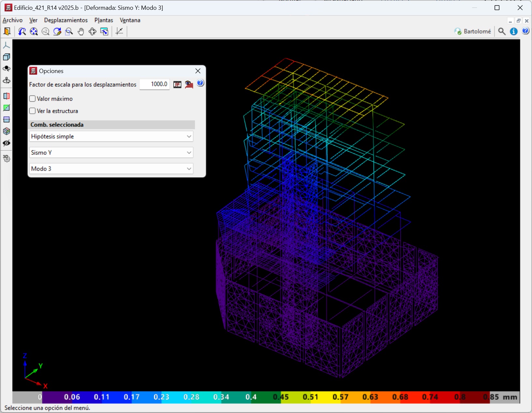Click the zoom window magnifier tool
Viewport: 532px width, 413px height.
pyautogui.click(x=69, y=31)
